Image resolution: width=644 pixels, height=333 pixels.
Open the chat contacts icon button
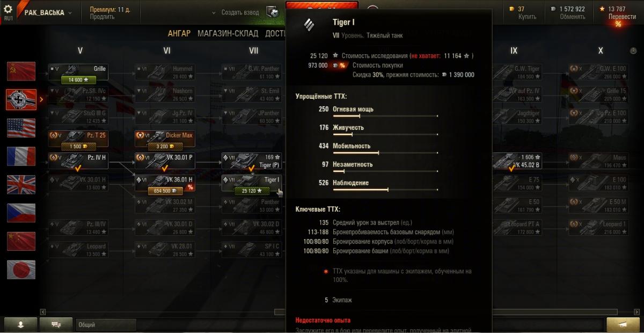pyautogui.click(x=56, y=324)
